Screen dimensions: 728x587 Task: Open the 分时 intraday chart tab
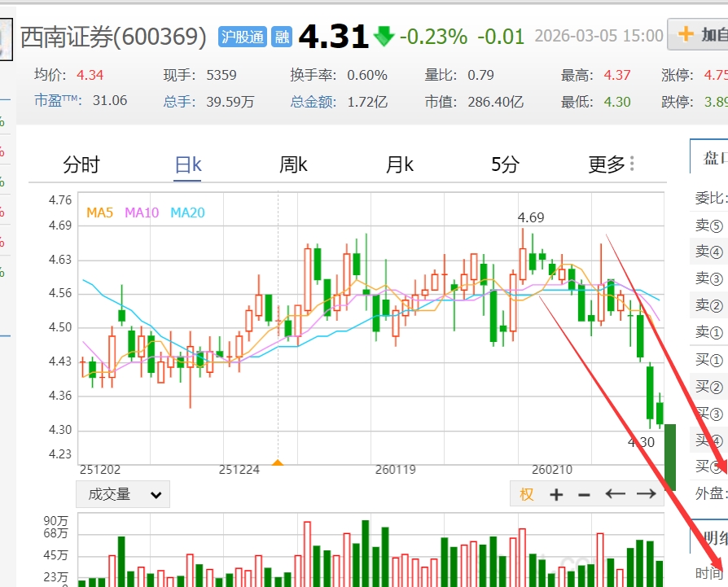coord(81,164)
